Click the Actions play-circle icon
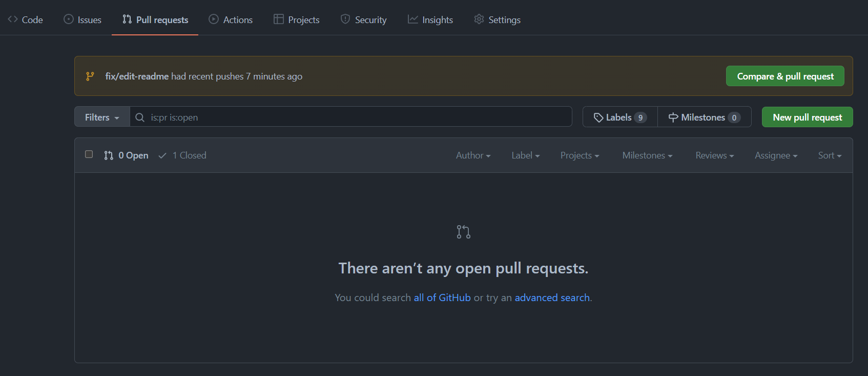The height and width of the screenshot is (376, 868). (x=214, y=19)
